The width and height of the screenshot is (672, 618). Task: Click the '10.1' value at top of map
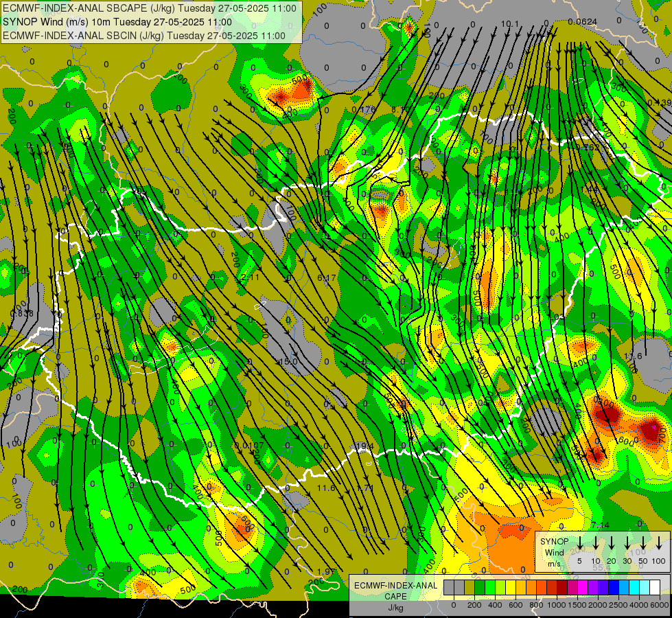tap(510, 23)
